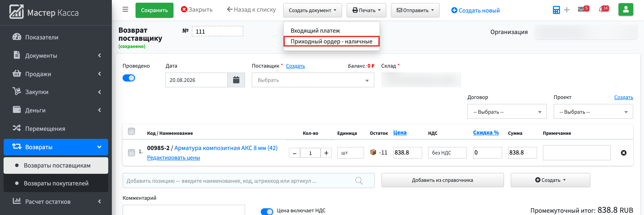This screenshot has height=215, width=644.
Task: Open Арматура композитная АКС 8 мм link
Action: [226, 148]
